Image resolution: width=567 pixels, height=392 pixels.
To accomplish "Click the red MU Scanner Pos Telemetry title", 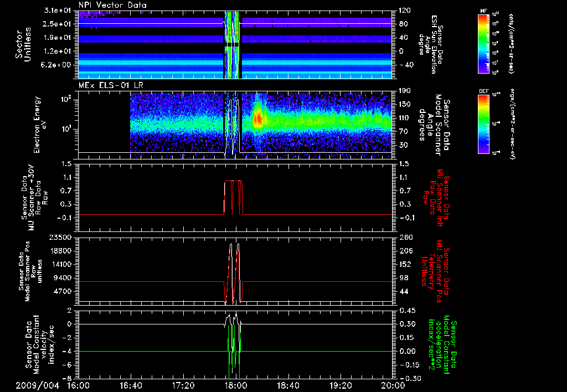I will (436, 271).
